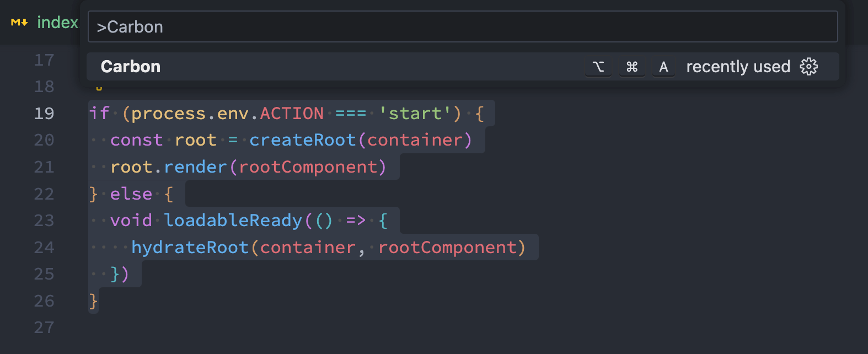Click the 'A' key badge in Carbon shortcut

tap(663, 67)
